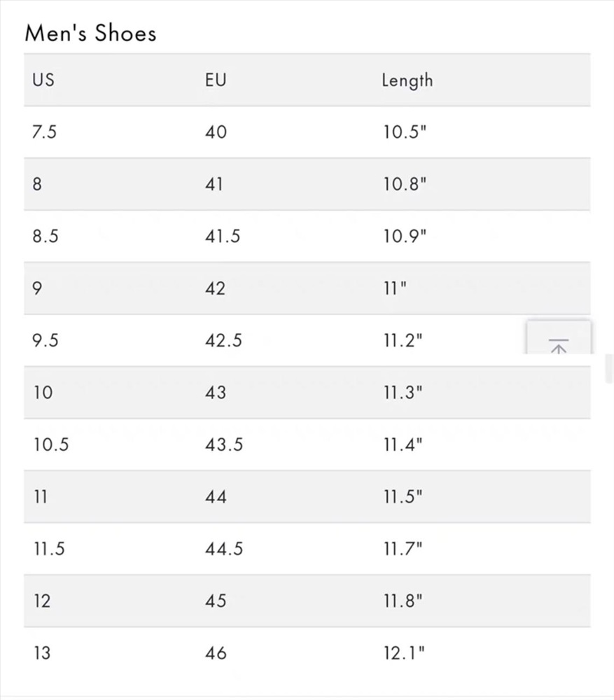This screenshot has width=614, height=700.
Task: Click the Men's Shoes heading
Action: (x=90, y=33)
